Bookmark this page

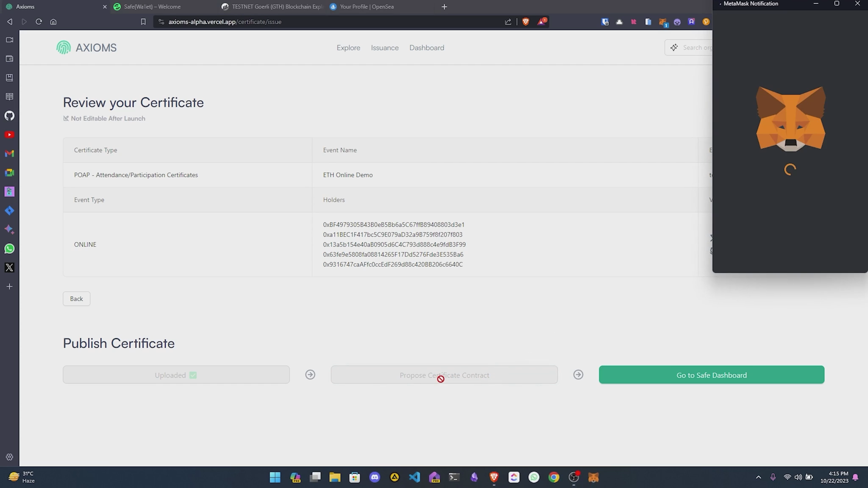pyautogui.click(x=143, y=22)
